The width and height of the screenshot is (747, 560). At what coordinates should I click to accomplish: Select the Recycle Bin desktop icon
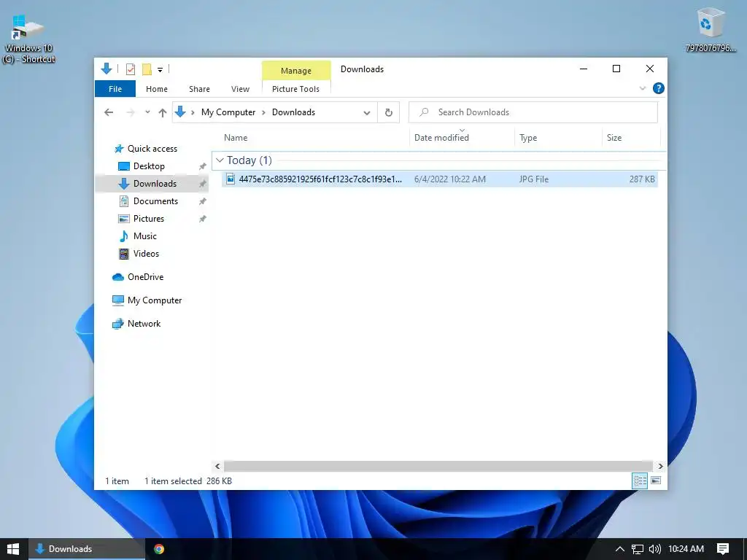[711, 29]
